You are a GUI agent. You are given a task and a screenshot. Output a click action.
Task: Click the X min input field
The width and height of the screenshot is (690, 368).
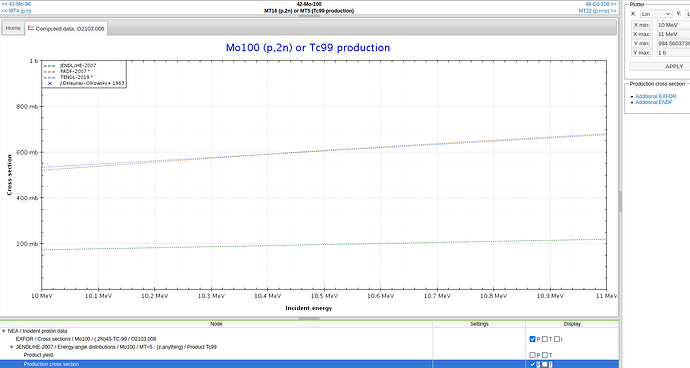point(673,25)
